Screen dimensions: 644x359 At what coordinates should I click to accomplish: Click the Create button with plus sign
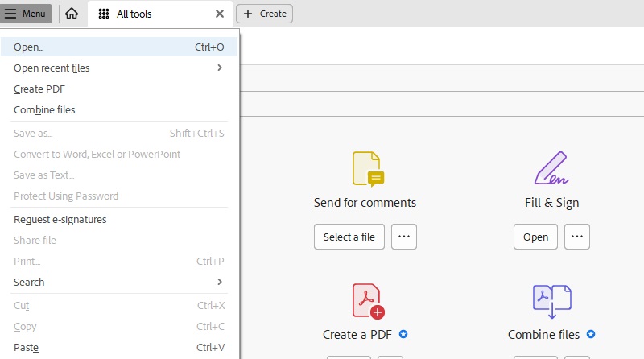(264, 14)
